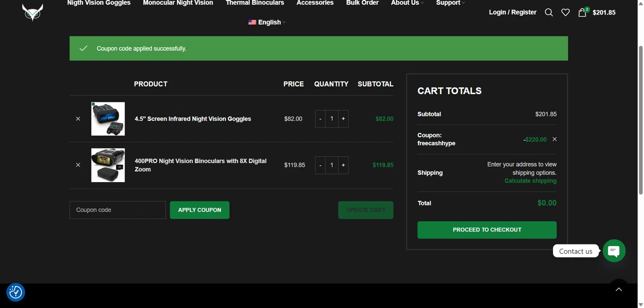
Task: Open the chat bubble Contact us icon
Action: pos(614,251)
